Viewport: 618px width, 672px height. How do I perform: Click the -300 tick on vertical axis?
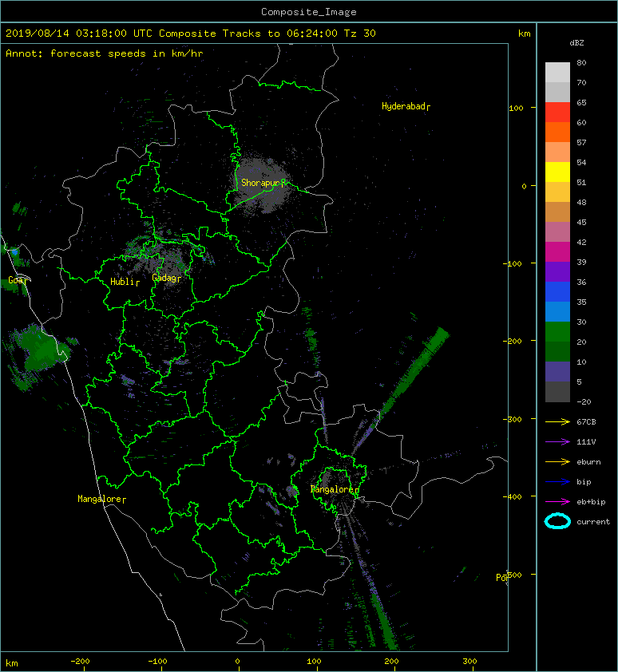click(512, 419)
